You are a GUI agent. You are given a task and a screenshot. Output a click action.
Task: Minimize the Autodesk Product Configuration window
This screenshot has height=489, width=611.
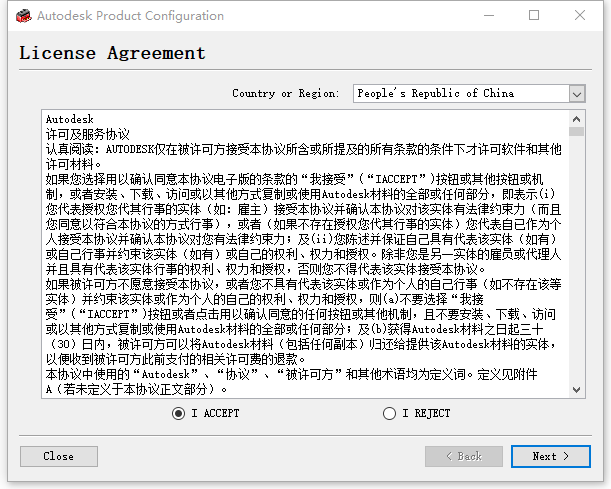pos(489,16)
